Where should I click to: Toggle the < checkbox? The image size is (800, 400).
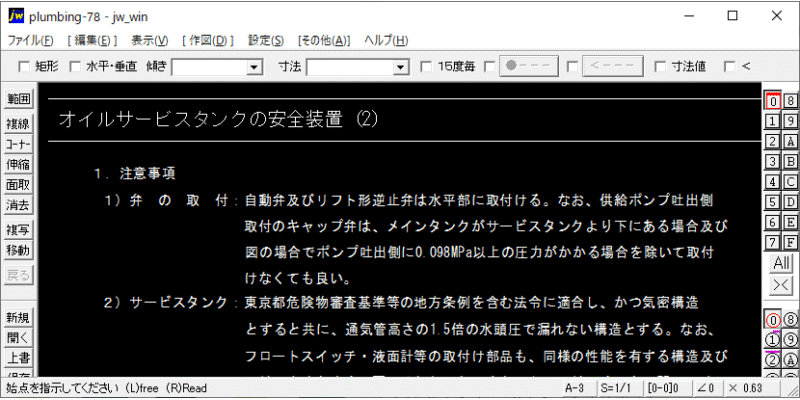pyautogui.click(x=730, y=66)
